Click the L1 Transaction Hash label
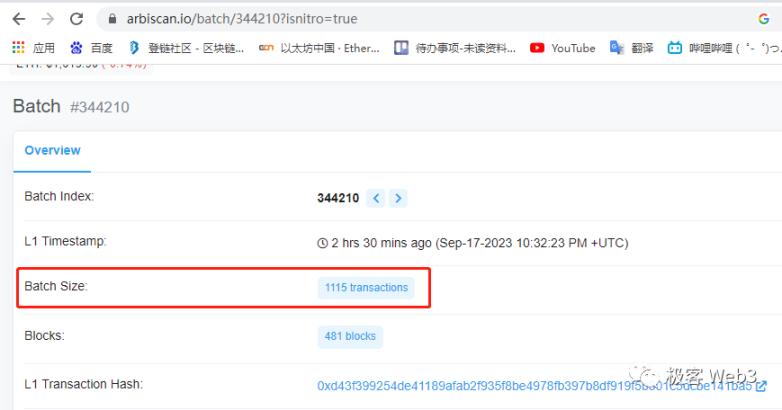The height and width of the screenshot is (410, 782). point(84,384)
